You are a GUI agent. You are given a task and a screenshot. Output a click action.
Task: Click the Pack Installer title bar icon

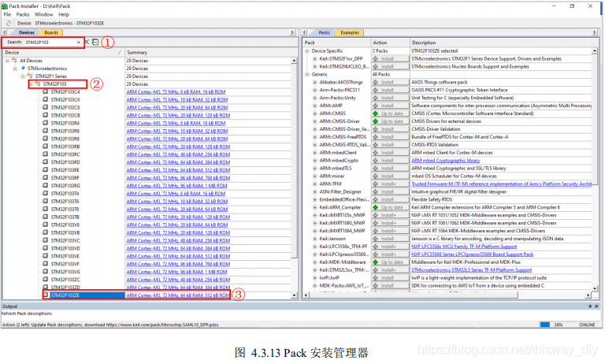[5, 6]
